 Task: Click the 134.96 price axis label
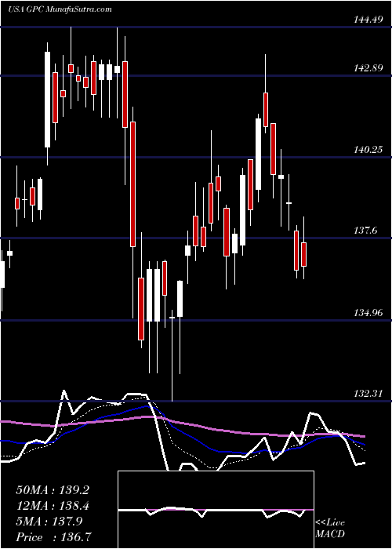368,313
